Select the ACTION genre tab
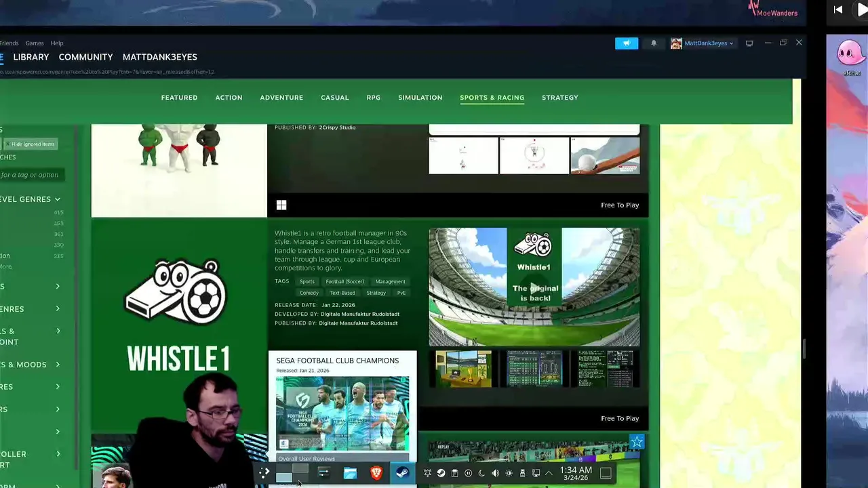 click(x=229, y=98)
